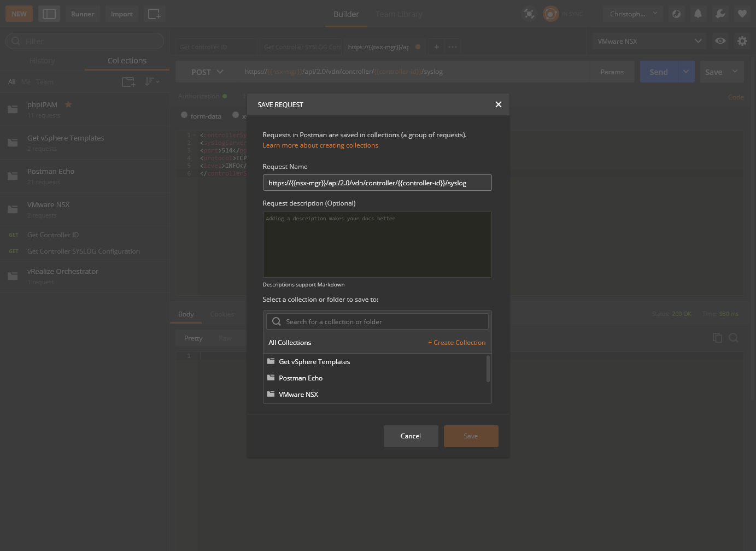Open the wrench settings icon
The height and width of the screenshot is (551, 756).
tap(720, 14)
